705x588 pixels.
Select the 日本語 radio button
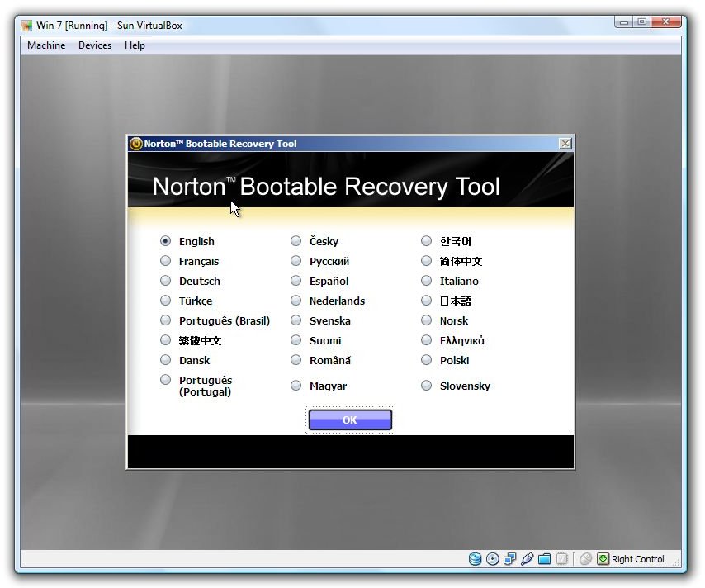click(426, 301)
